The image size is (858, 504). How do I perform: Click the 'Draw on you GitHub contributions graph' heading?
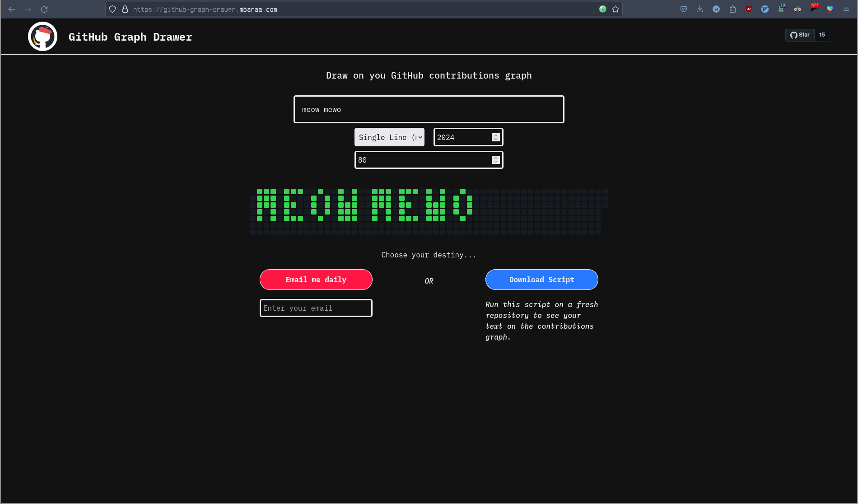(x=429, y=75)
